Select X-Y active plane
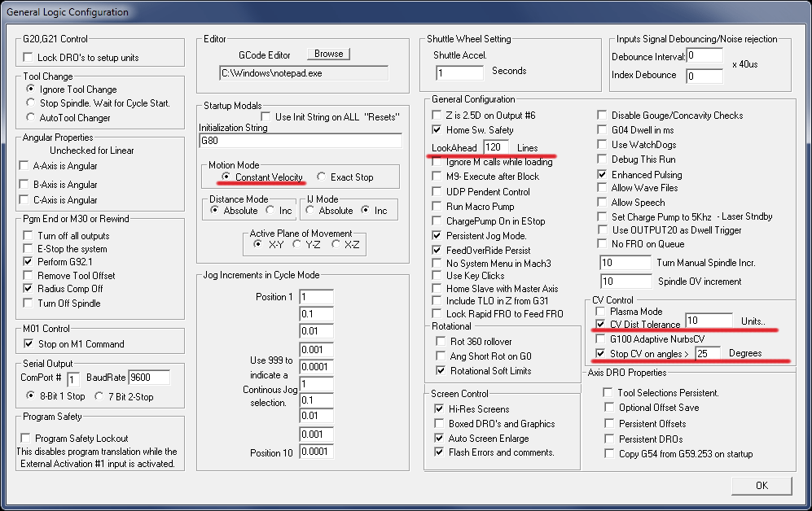Image resolution: width=812 pixels, height=511 pixels. pyautogui.click(x=257, y=243)
